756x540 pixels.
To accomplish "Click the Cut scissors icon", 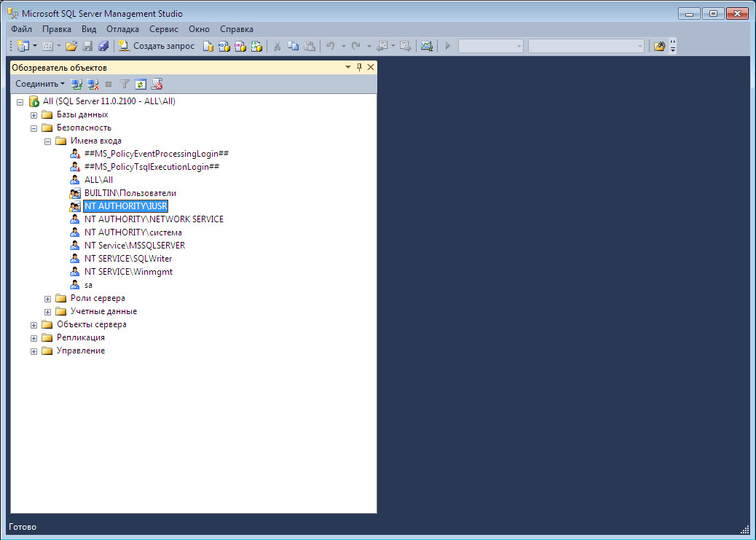I will coord(277,46).
